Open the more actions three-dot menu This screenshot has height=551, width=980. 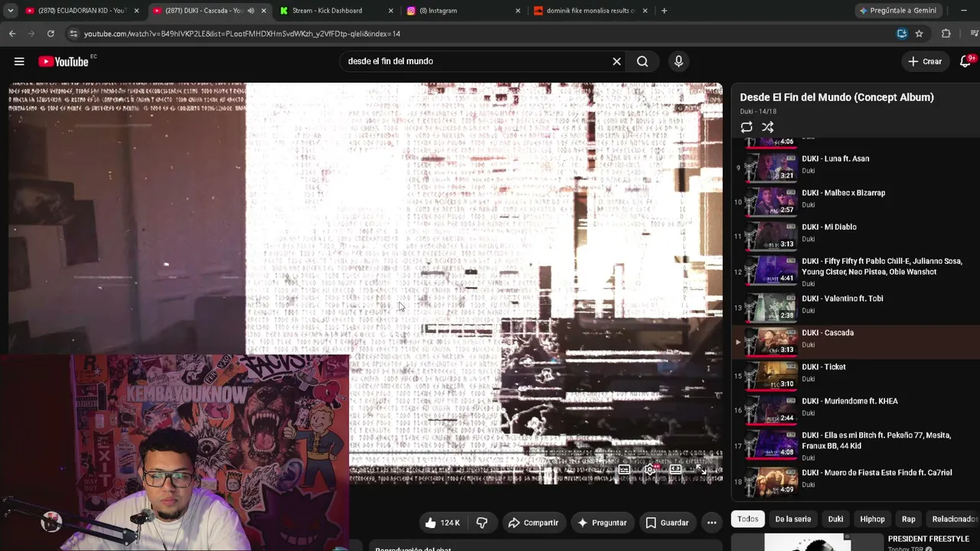711,523
